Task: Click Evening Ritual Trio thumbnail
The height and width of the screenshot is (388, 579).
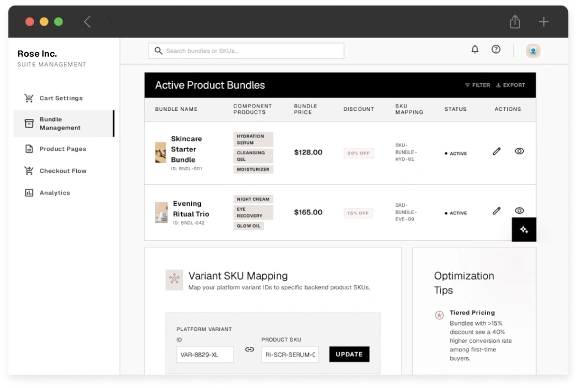Action: 161,212
